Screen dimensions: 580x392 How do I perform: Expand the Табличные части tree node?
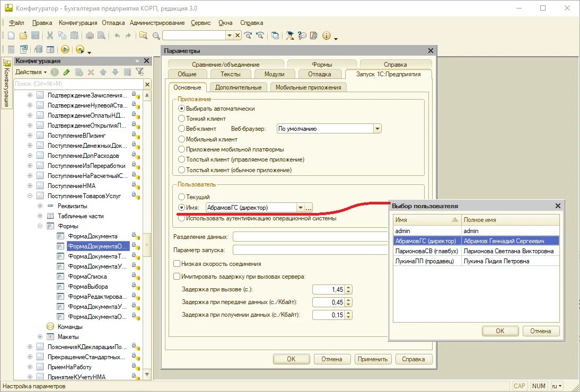[x=40, y=216]
